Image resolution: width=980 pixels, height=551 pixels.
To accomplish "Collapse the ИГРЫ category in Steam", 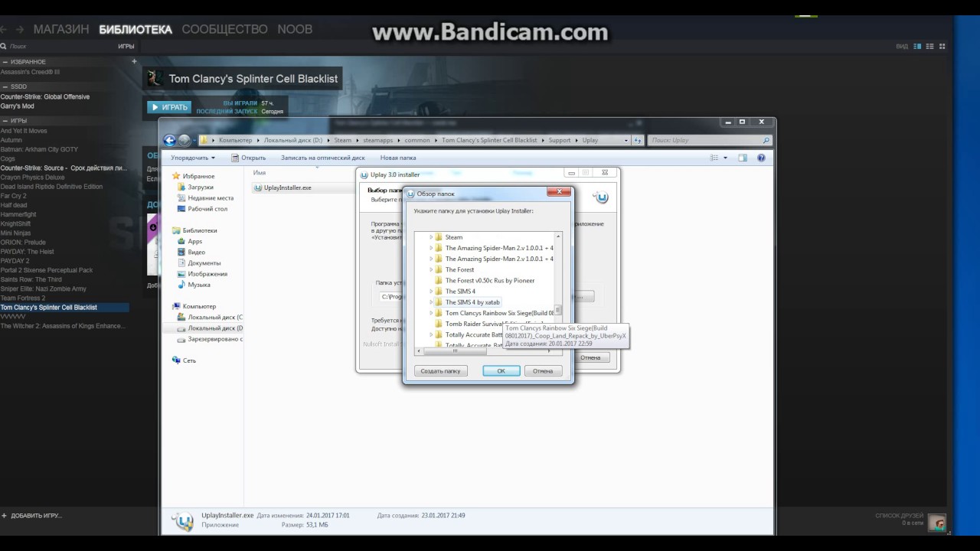I will pos(5,121).
